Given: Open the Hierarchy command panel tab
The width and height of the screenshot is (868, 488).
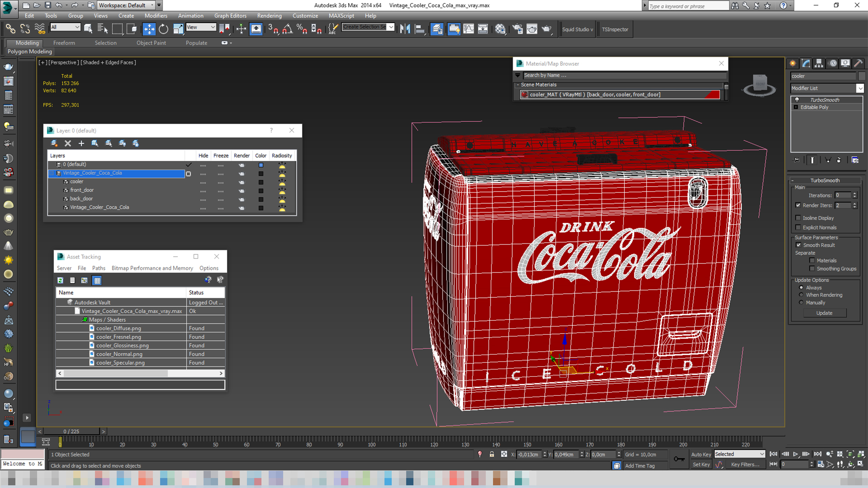Looking at the screenshot, I should (819, 63).
